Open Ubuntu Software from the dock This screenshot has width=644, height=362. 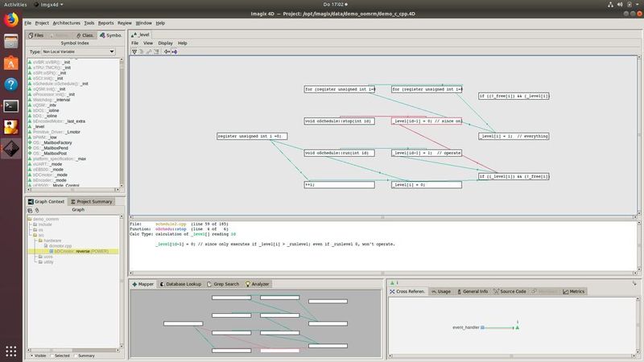click(11, 64)
